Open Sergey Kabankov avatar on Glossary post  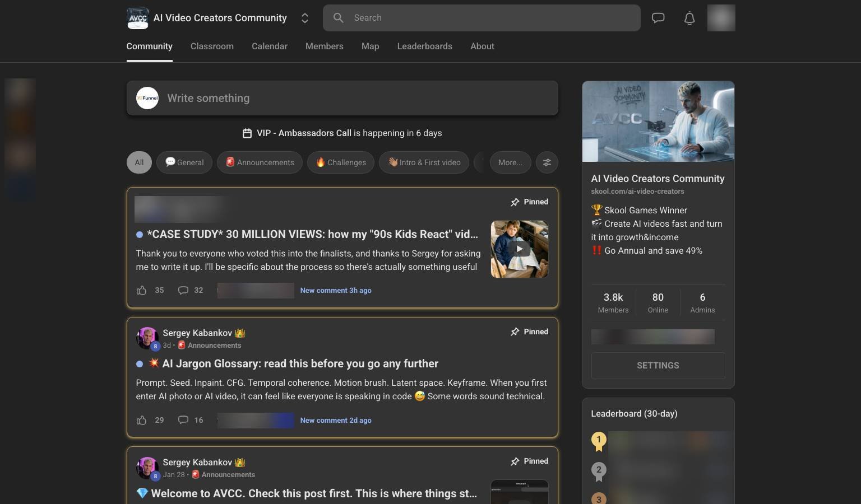[147, 338]
